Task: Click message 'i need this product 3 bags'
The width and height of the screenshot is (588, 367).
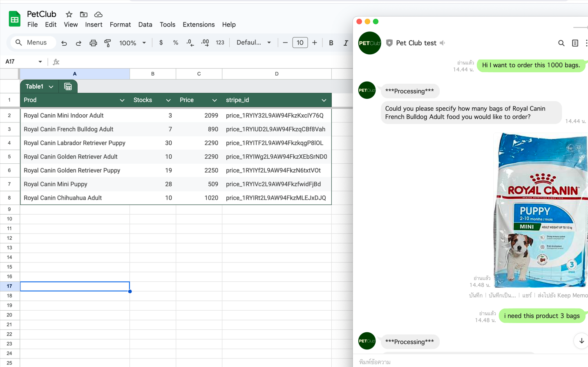Action: click(x=542, y=316)
